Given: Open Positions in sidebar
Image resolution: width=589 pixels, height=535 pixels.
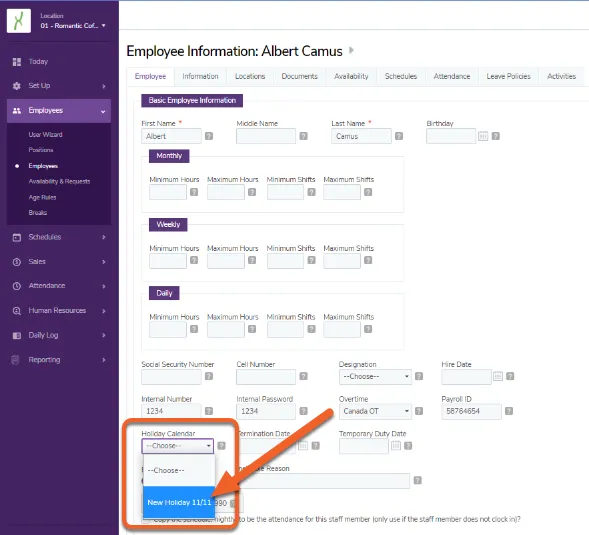Looking at the screenshot, I should click(x=41, y=150).
